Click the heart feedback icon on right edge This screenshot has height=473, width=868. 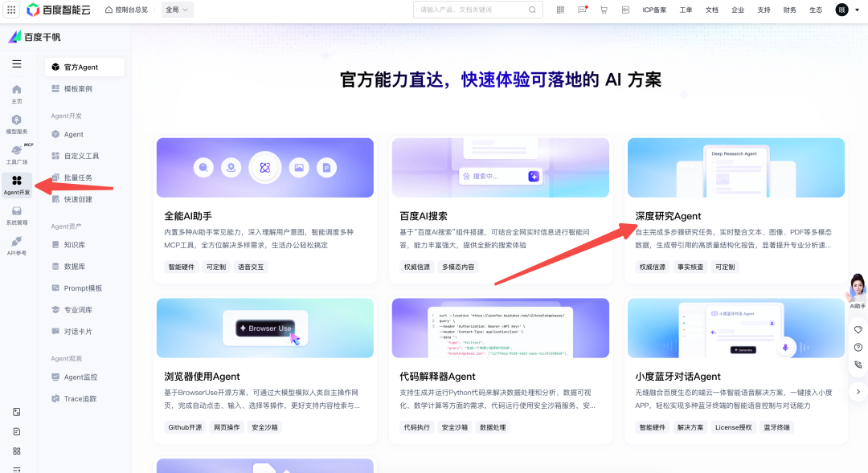858,329
